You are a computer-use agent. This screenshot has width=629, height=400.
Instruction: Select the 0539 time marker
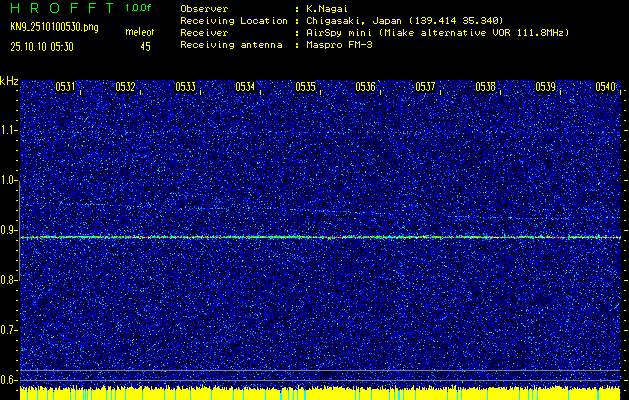point(545,87)
